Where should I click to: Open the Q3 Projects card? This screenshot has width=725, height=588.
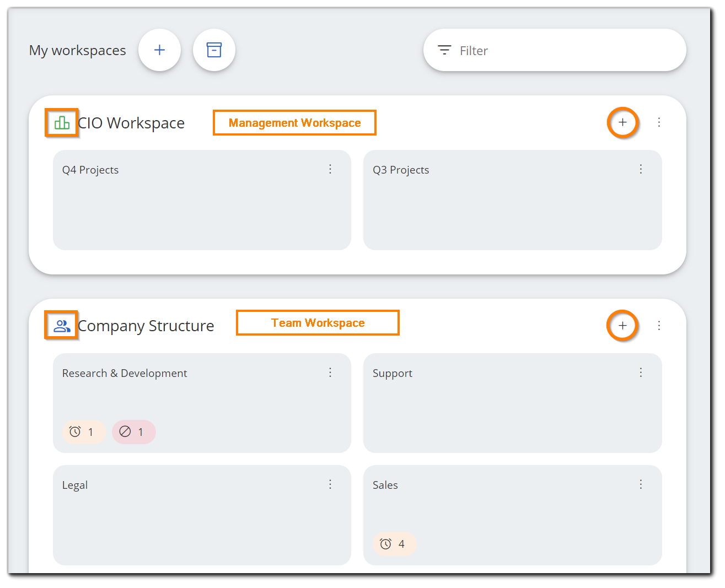click(513, 200)
